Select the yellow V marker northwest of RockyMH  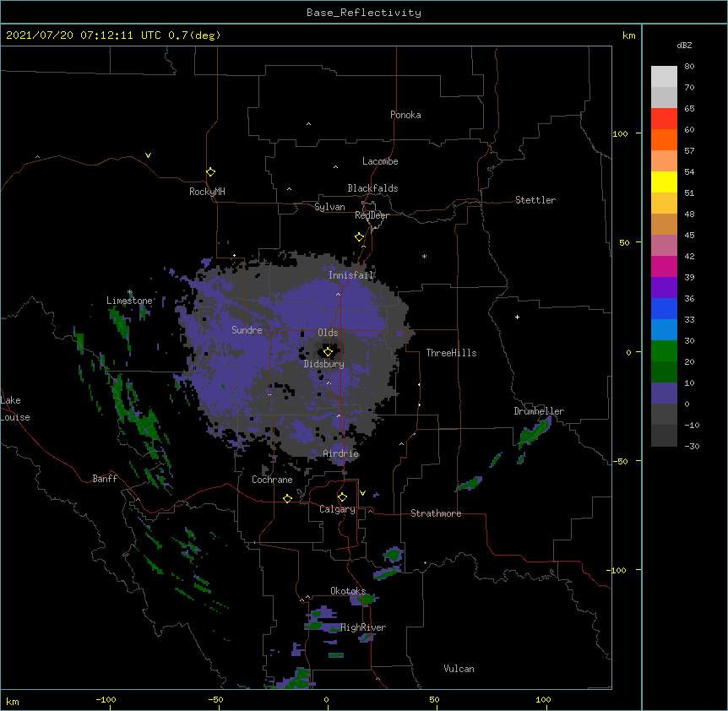click(x=148, y=155)
